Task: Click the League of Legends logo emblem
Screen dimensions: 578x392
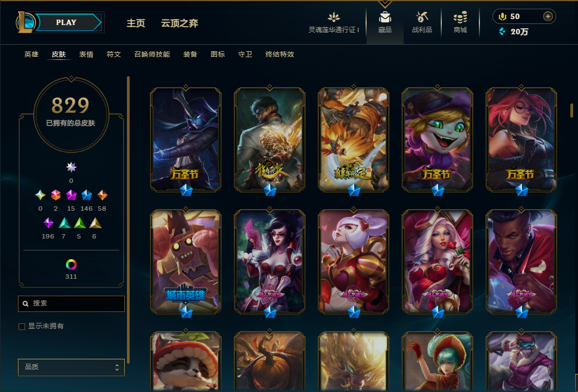Action: 25,22
